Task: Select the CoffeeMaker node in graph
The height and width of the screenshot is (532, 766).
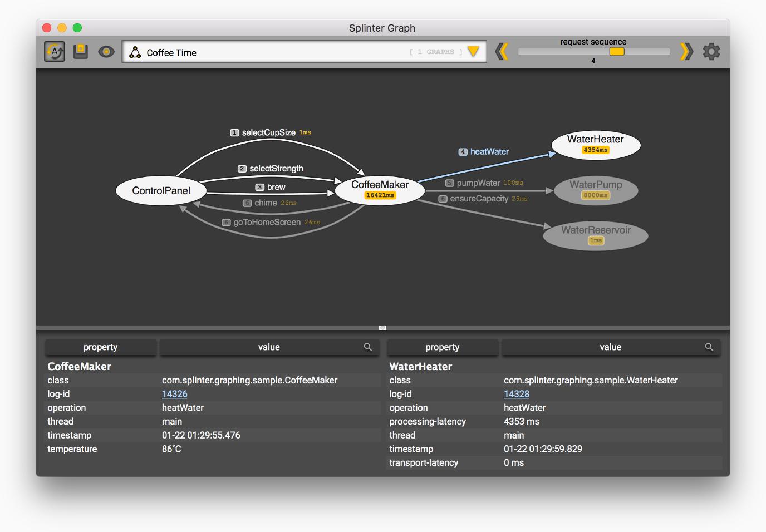Action: [x=380, y=189]
